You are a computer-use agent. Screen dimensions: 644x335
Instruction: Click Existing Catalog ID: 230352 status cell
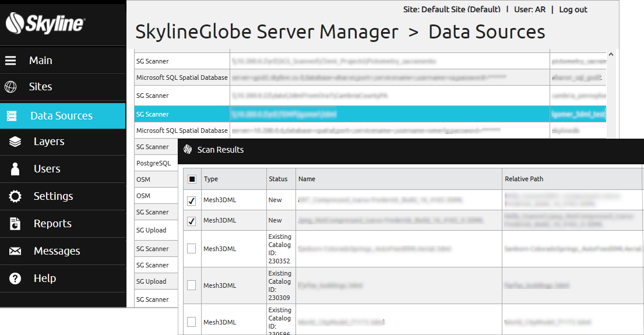point(281,249)
